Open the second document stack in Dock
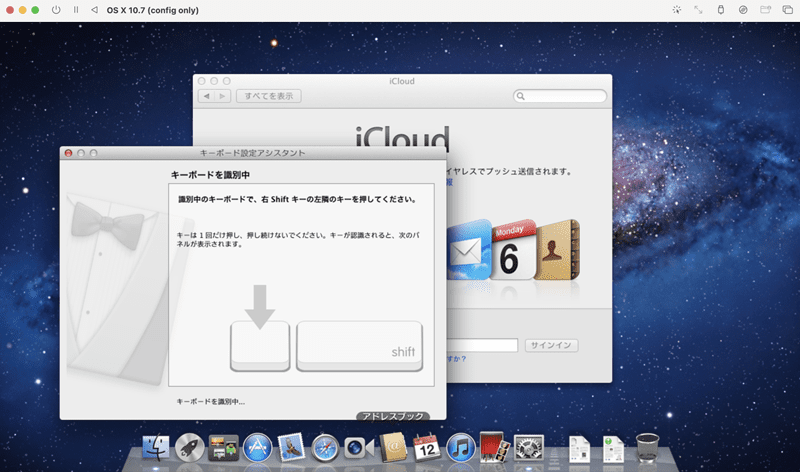800x472 pixels. click(613, 449)
